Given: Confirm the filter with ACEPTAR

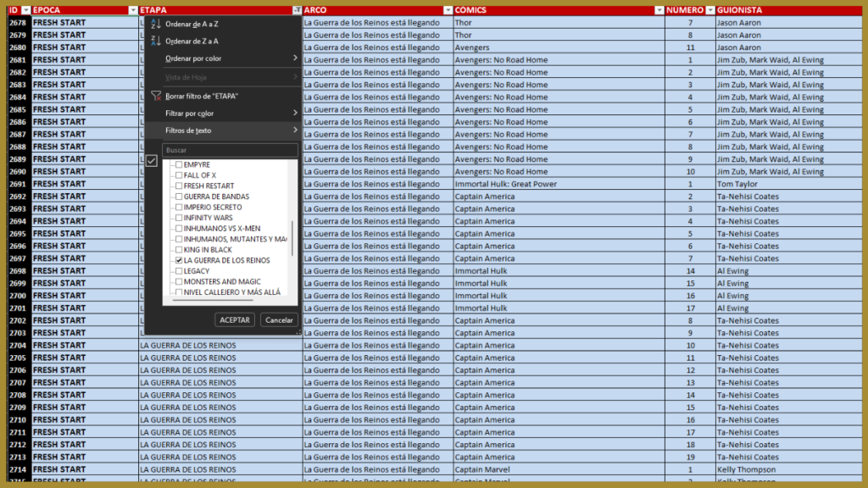Looking at the screenshot, I should [235, 319].
